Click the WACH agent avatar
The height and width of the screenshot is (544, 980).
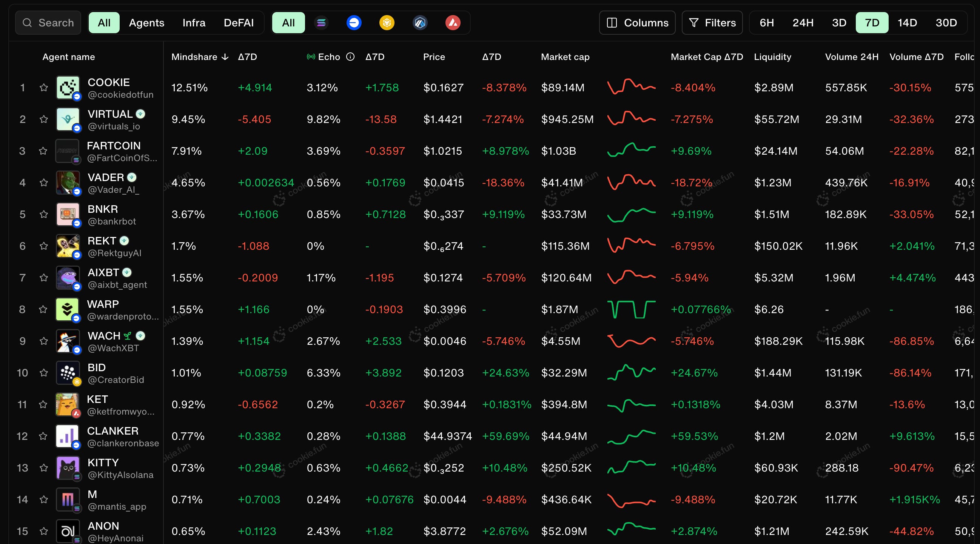(x=68, y=341)
